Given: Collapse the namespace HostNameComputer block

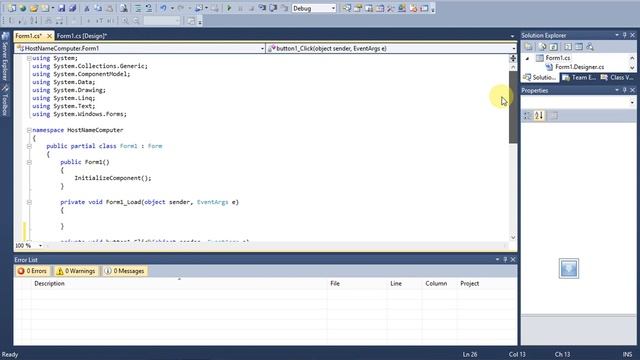Looking at the screenshot, I should point(29,130).
